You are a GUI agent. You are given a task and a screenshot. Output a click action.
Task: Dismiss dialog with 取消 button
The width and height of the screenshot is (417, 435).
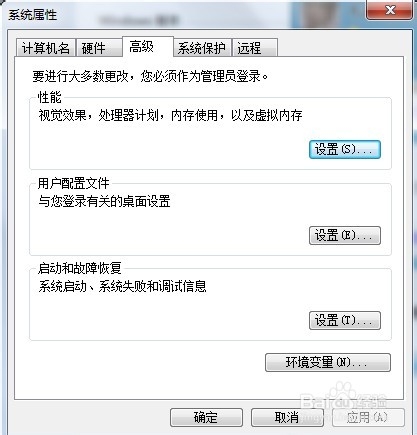[x=287, y=417]
